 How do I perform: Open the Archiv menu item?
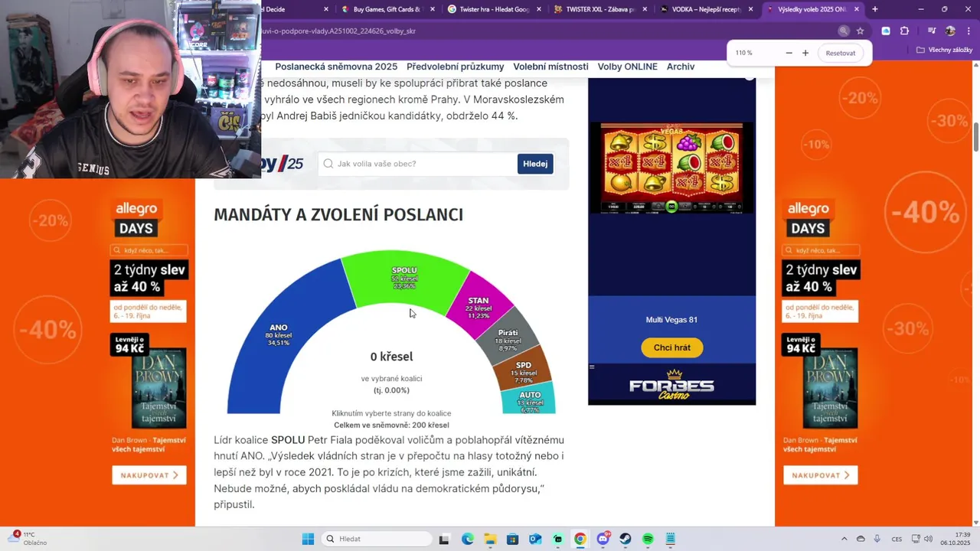681,67
